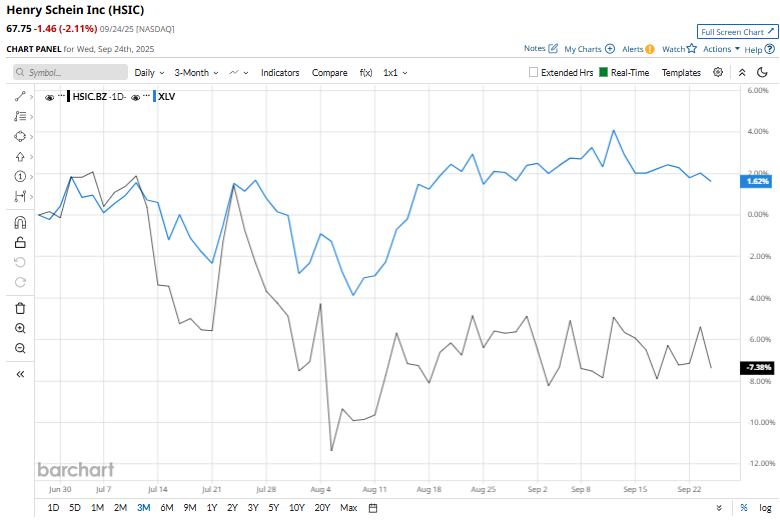Open Full Screen Chart
The width and height of the screenshot is (780, 521).
738,32
